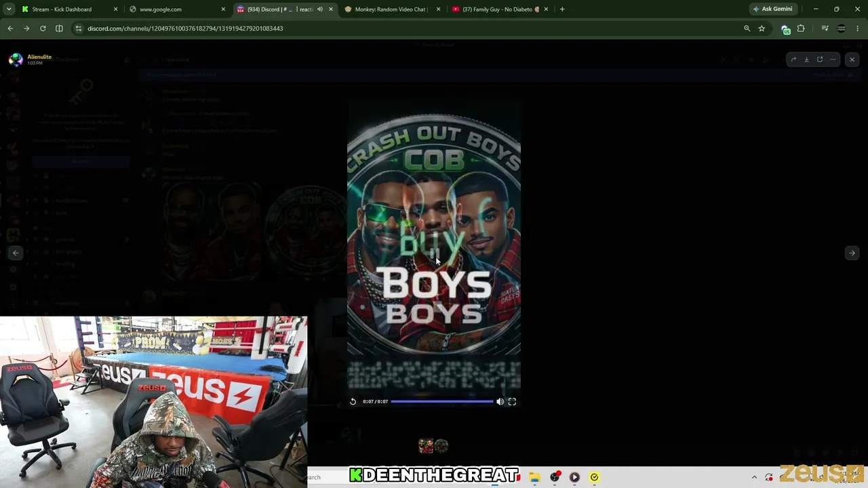Open Alienulite's avatar in the viewer
The height and width of the screenshot is (488, 868).
[16, 60]
